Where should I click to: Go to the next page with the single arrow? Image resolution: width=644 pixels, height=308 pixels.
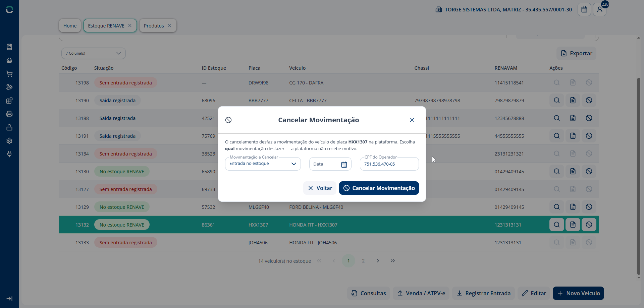pyautogui.click(x=378, y=261)
